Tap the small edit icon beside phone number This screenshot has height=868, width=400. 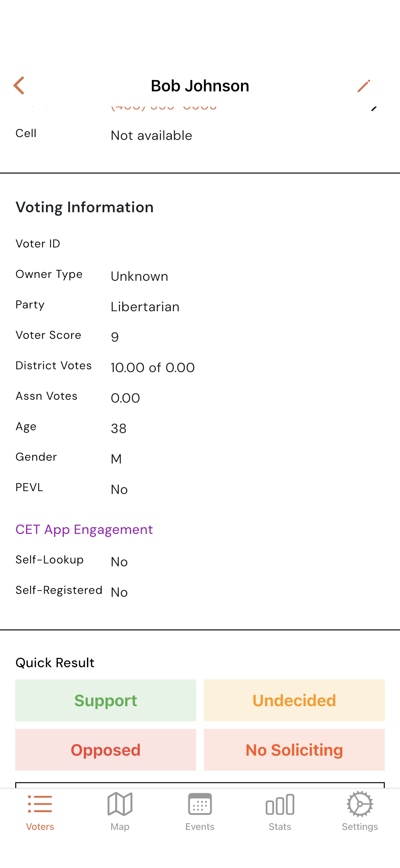tap(374, 108)
